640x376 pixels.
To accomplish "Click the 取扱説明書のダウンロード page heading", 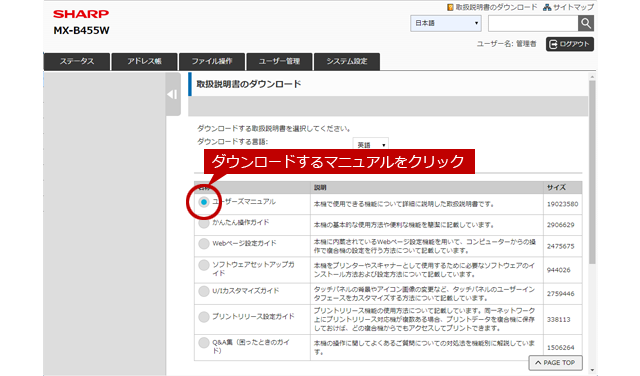I will (249, 84).
